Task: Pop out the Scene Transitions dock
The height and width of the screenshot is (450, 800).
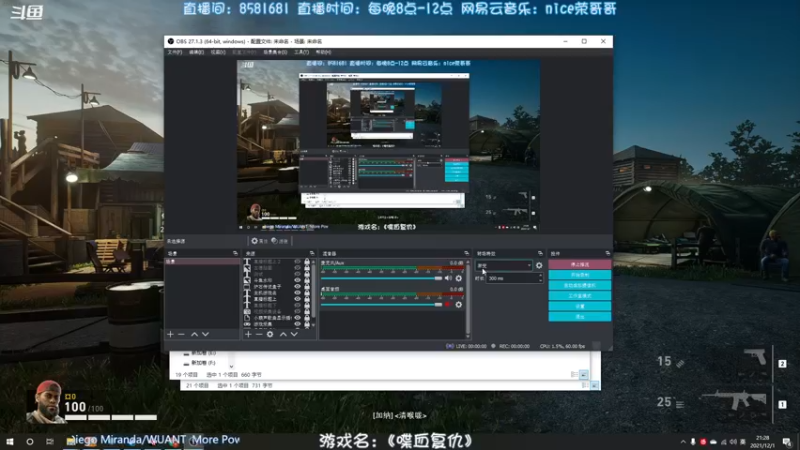Action: pyautogui.click(x=540, y=253)
